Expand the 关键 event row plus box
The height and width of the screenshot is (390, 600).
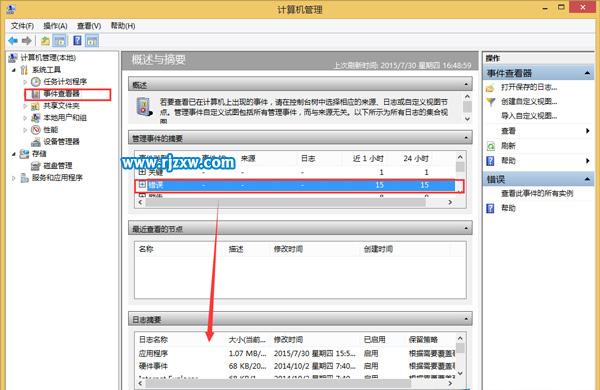[142, 172]
